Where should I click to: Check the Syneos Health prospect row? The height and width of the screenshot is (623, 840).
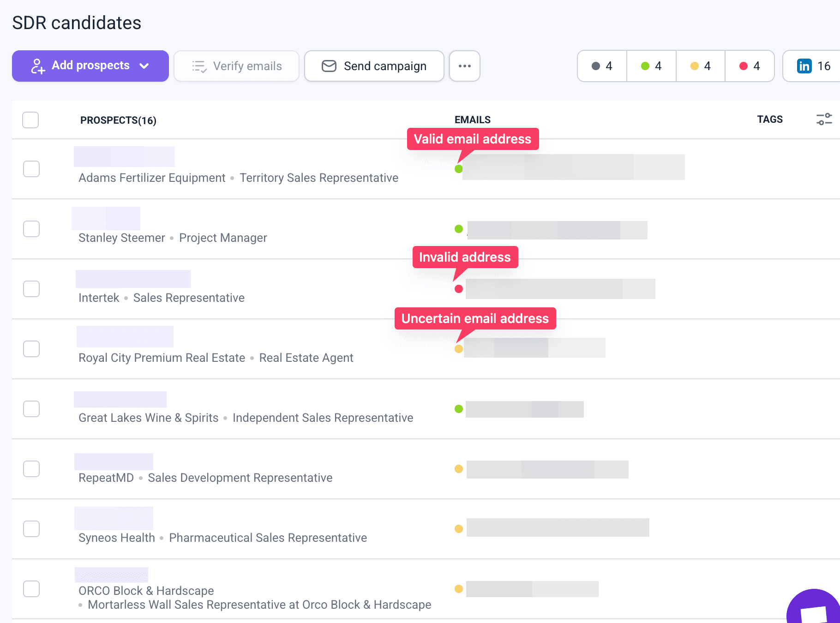(31, 529)
